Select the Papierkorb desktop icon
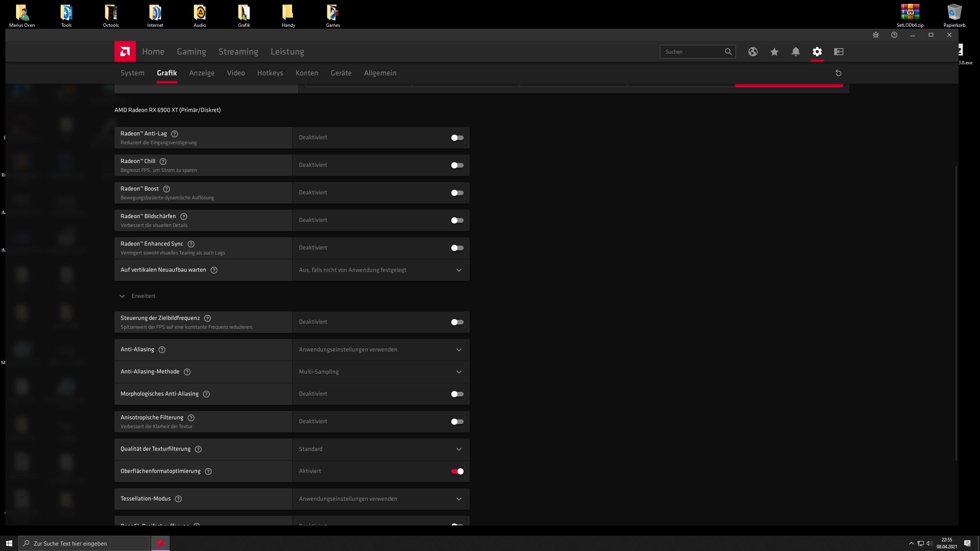 point(954,16)
